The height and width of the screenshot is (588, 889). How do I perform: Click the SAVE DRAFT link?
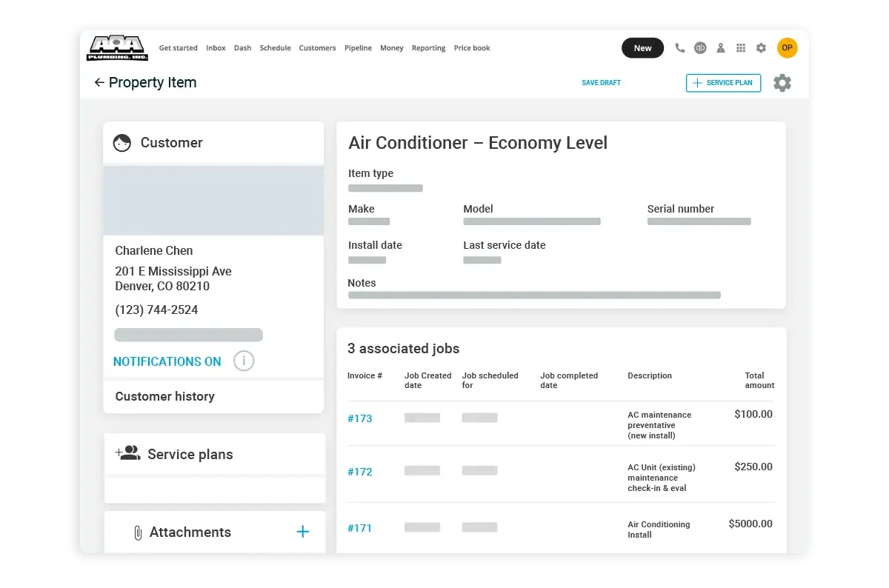(x=601, y=83)
